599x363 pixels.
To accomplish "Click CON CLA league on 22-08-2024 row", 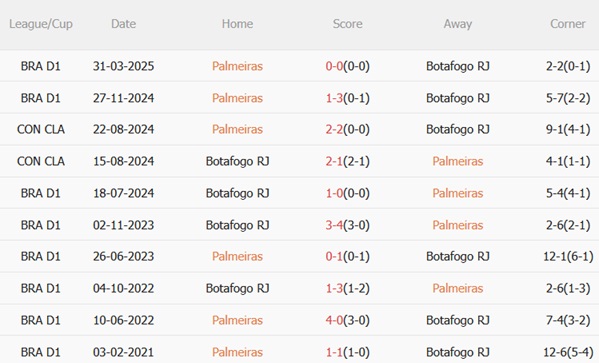I will click(41, 130).
